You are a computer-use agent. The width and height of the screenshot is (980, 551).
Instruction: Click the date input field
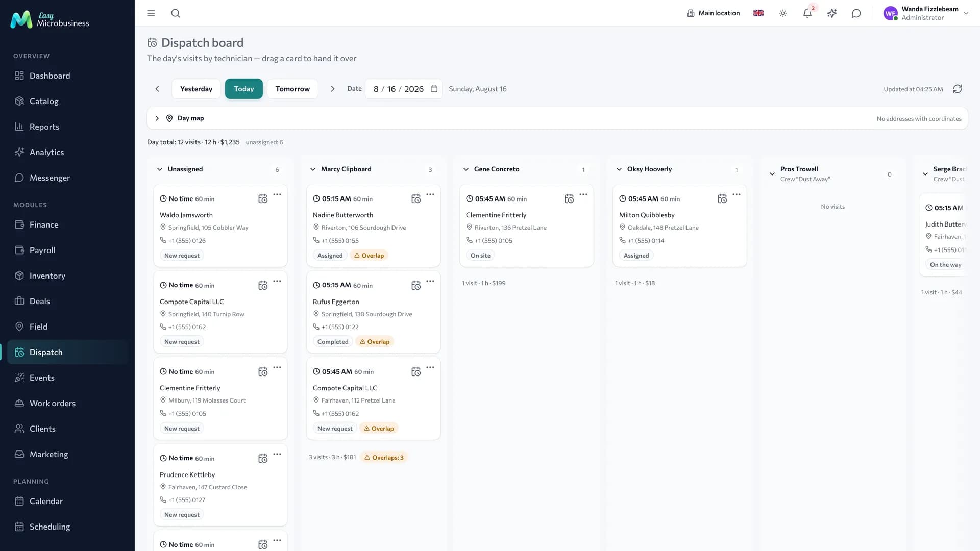pos(403,89)
